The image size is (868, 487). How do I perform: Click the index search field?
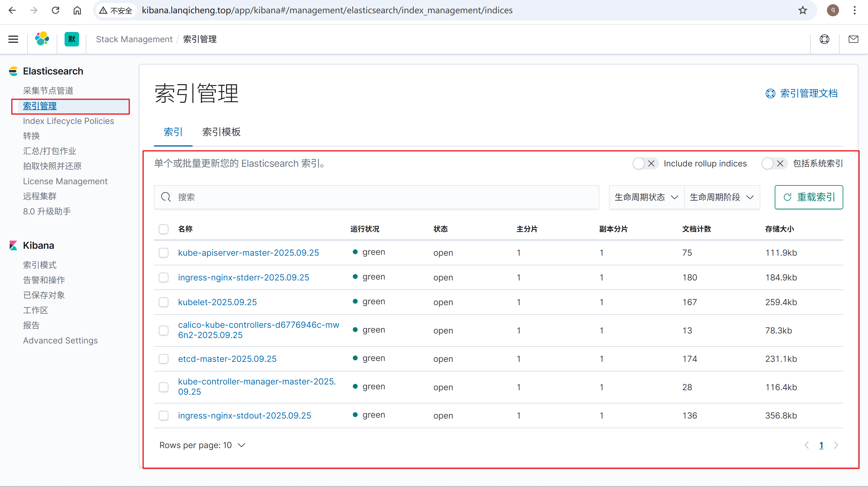pos(376,197)
